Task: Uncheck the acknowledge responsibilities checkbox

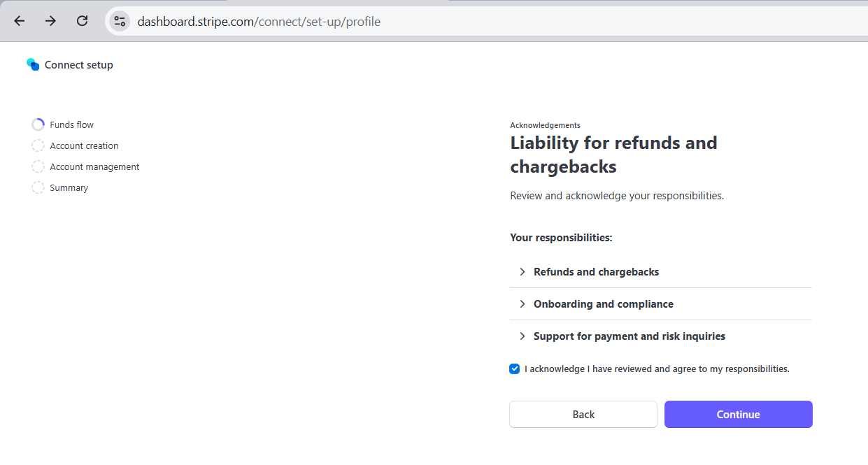Action: click(x=515, y=369)
